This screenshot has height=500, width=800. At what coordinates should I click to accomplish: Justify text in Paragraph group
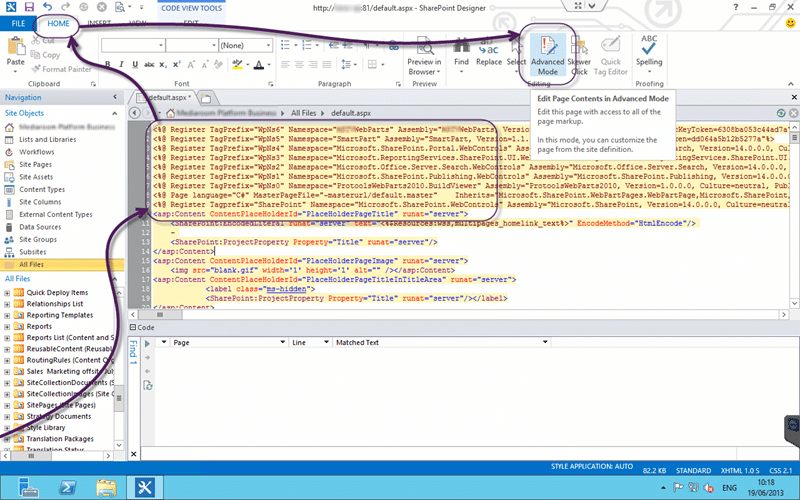327,64
